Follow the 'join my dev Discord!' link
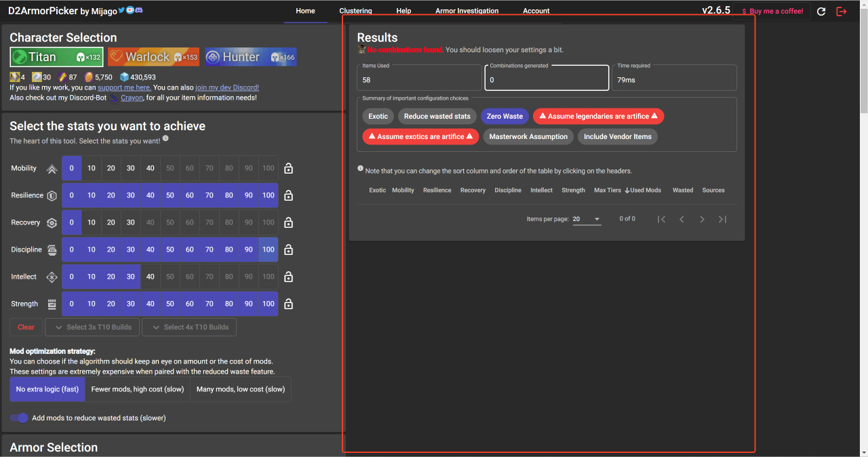Viewport: 868px width, 457px height. (227, 87)
